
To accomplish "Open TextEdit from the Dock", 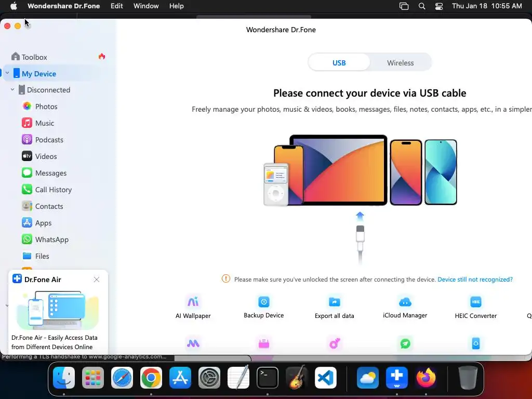I will pos(238,377).
